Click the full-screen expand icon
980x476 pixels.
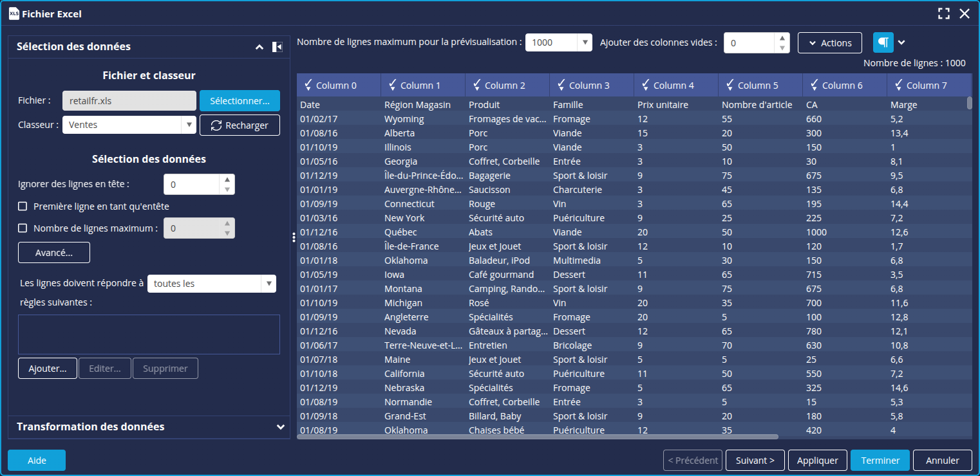(944, 14)
